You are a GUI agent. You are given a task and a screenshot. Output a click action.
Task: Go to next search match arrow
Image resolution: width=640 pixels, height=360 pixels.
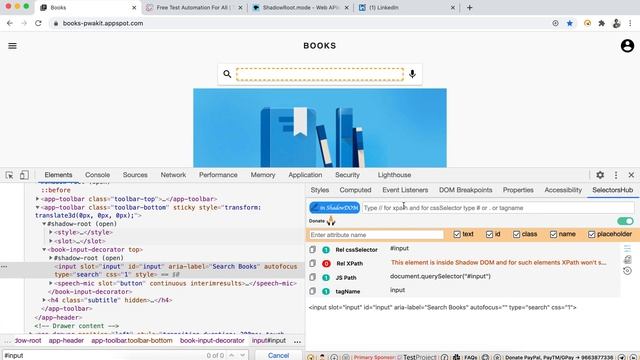[242, 355]
